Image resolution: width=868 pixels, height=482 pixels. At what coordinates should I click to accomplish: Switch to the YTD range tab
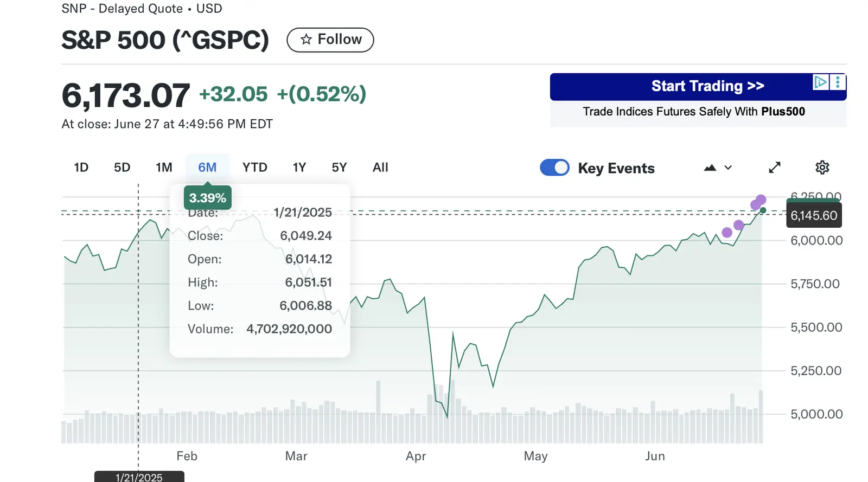(254, 168)
